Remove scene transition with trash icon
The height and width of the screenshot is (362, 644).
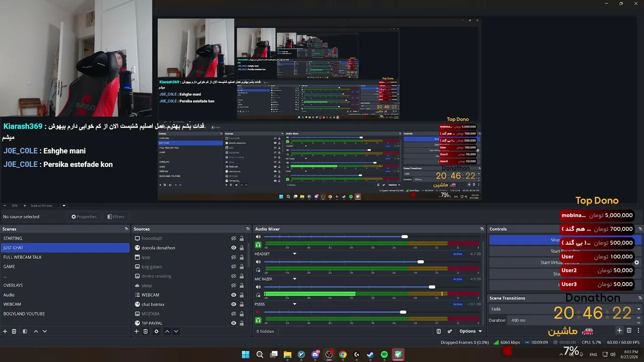tap(629, 330)
